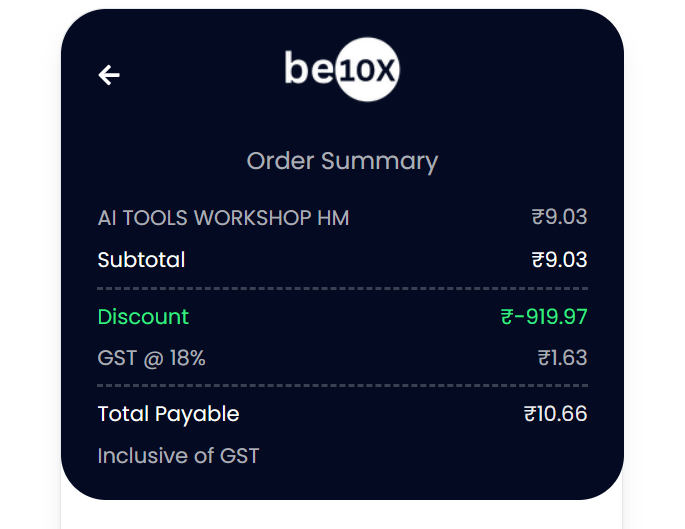685x529 pixels.
Task: Click the GST amount ₹1.63
Action: tap(562, 358)
